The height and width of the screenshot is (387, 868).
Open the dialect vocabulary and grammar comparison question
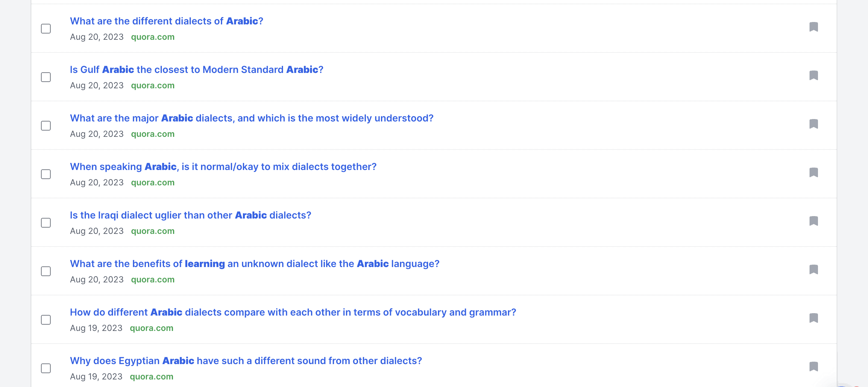tap(292, 312)
